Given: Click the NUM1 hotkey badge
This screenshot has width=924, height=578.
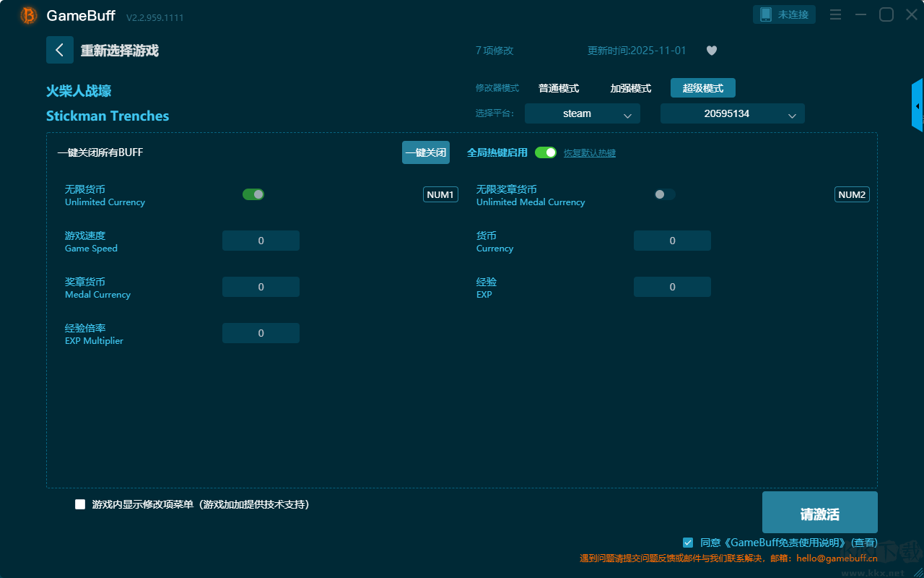Looking at the screenshot, I should click(440, 194).
